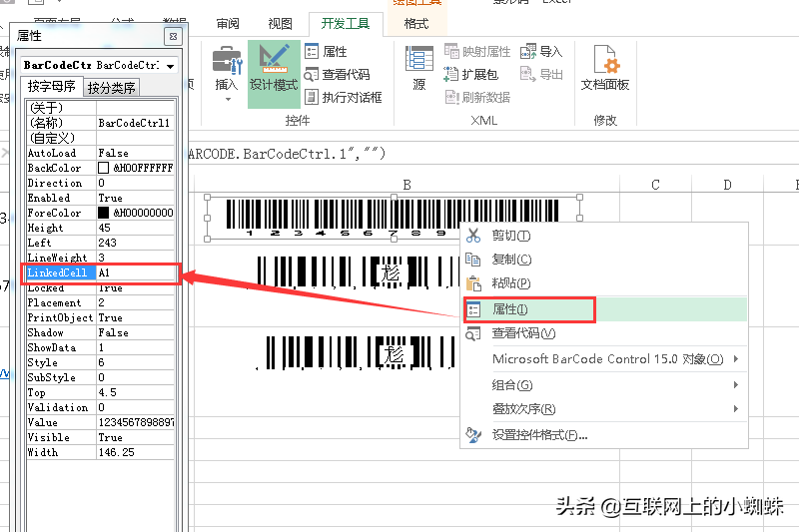799x532 pixels.
Task: Select the Direction property
Action: (x=61, y=183)
